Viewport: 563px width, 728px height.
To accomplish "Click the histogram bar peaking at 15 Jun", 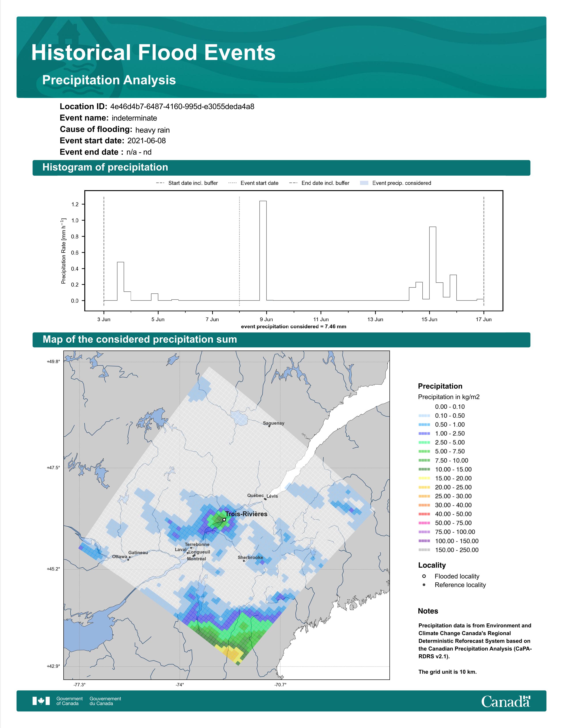I will 433,264.
